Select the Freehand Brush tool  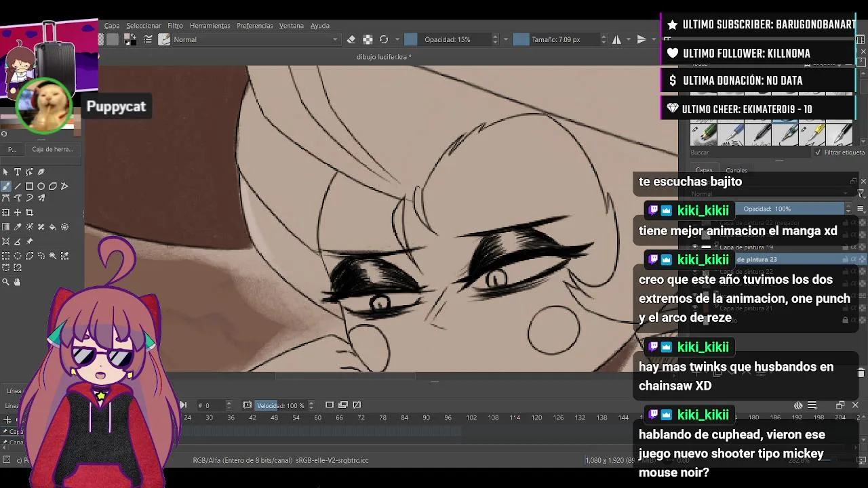tap(6, 186)
